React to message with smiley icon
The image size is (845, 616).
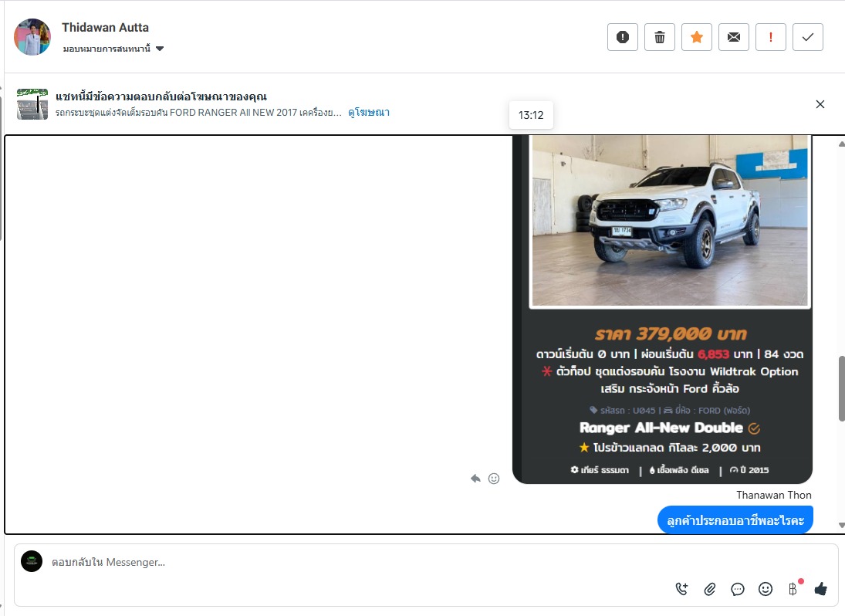click(494, 479)
